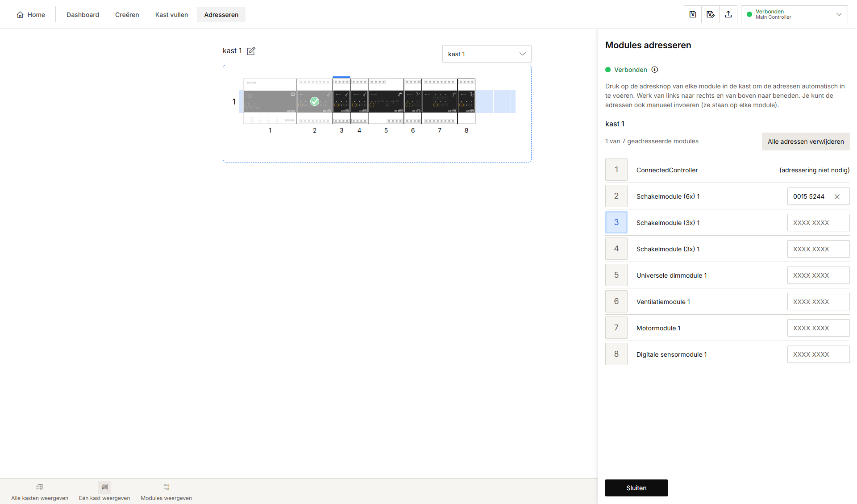Select number 8 tile for Digitale sensormodule
857x504 pixels.
point(616,354)
